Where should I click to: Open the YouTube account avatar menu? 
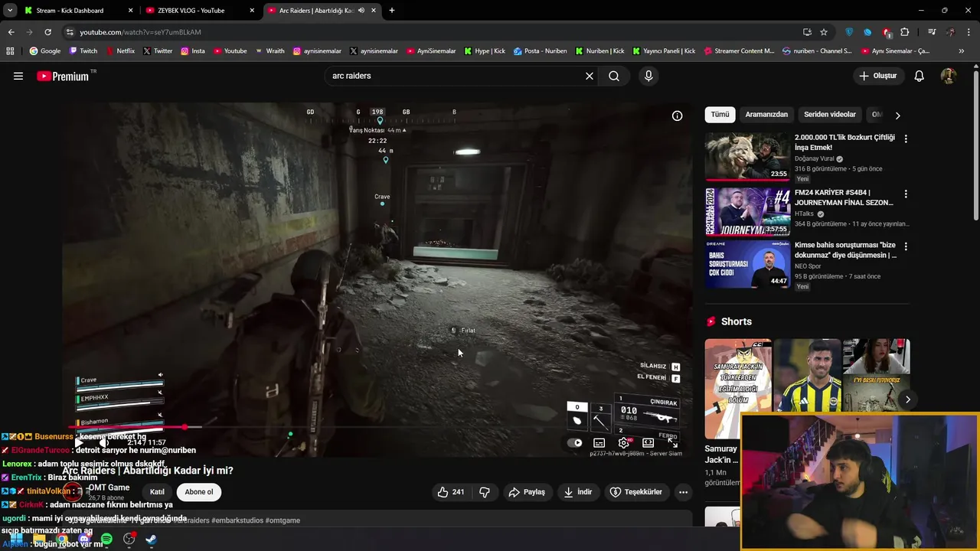point(948,76)
